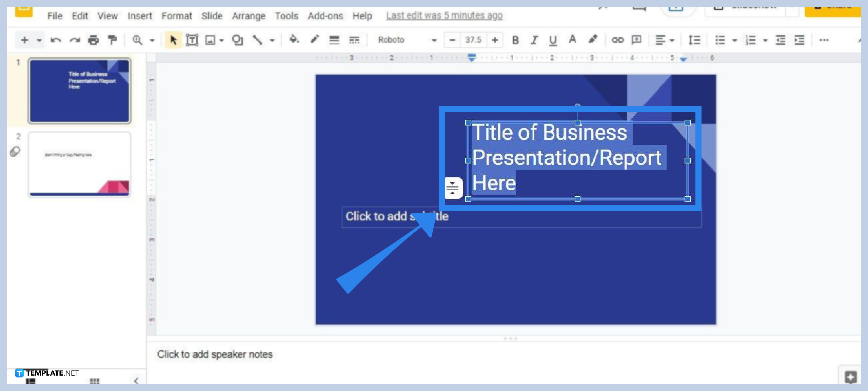Select the Bulleted list icon
Image resolution: width=868 pixels, height=391 pixels.
(x=723, y=39)
